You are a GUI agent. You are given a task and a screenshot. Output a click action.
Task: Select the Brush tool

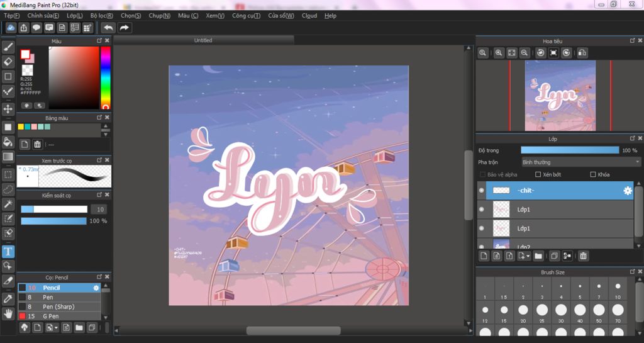coord(8,47)
